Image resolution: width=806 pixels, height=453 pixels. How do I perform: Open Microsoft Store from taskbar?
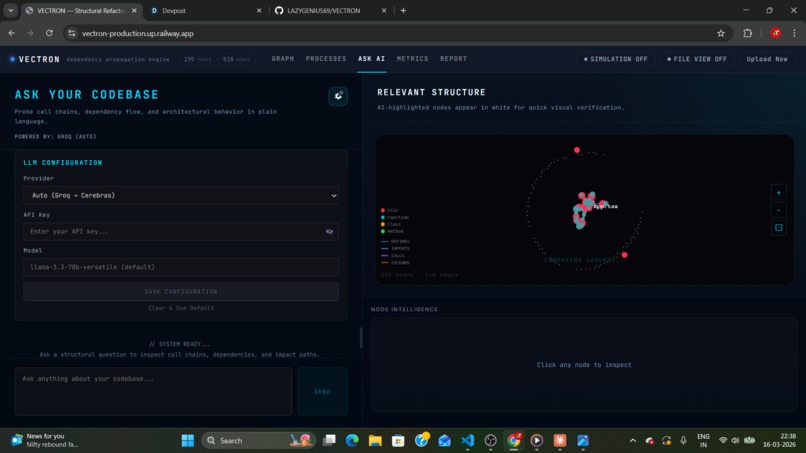click(398, 441)
